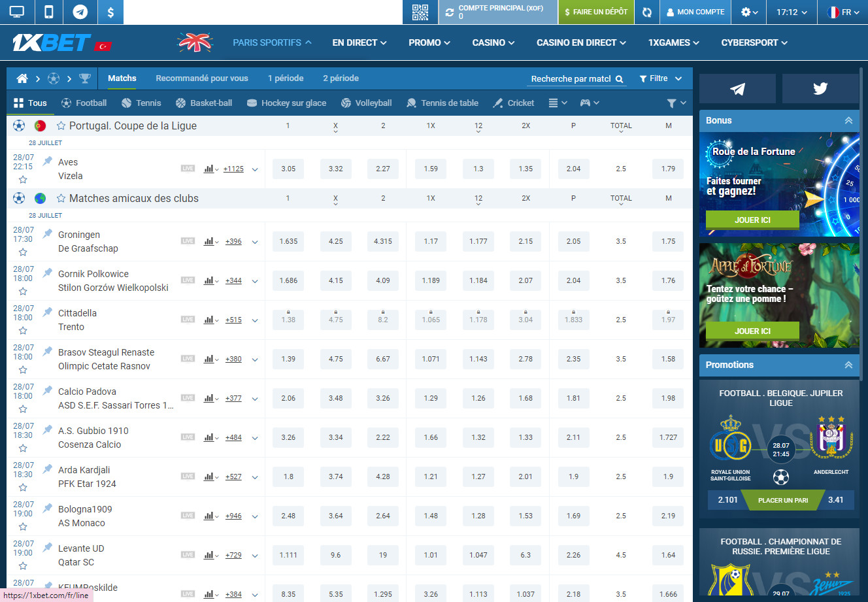The width and height of the screenshot is (868, 602).
Task: Open PROMO menu
Action: [x=429, y=42]
